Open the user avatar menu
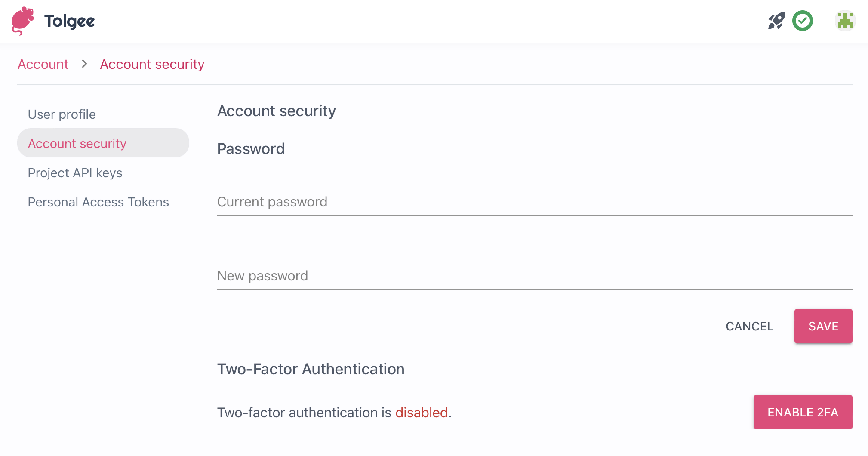Image resolution: width=868 pixels, height=456 pixels. pos(844,21)
